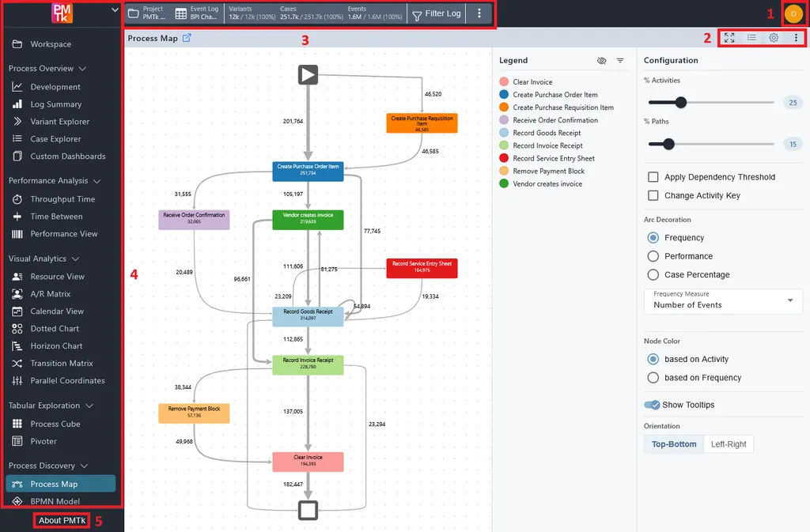Check the Change Activity Key box
Screen dimensions: 810x532
(x=653, y=195)
